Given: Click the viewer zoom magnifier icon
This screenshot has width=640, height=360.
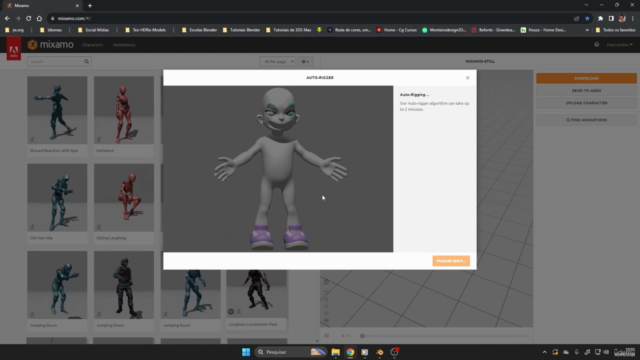Looking at the screenshot, I should (326, 306).
